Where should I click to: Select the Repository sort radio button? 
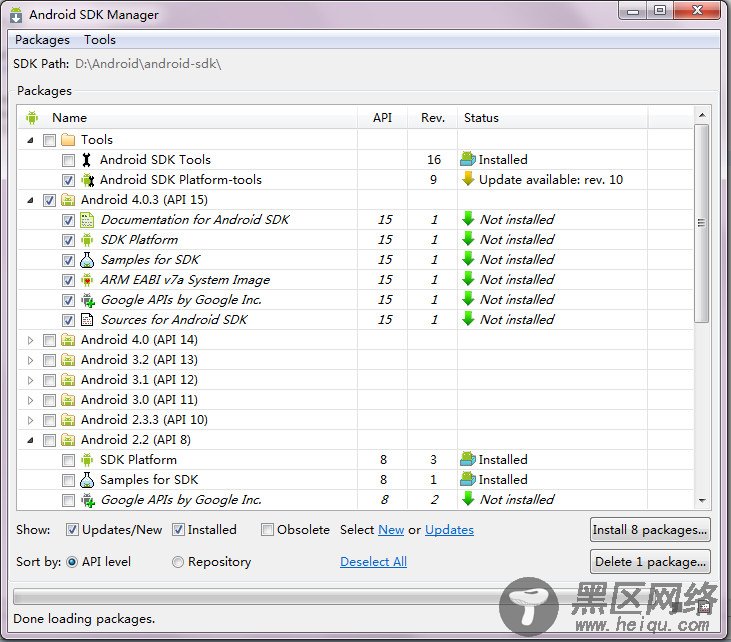(x=178, y=562)
